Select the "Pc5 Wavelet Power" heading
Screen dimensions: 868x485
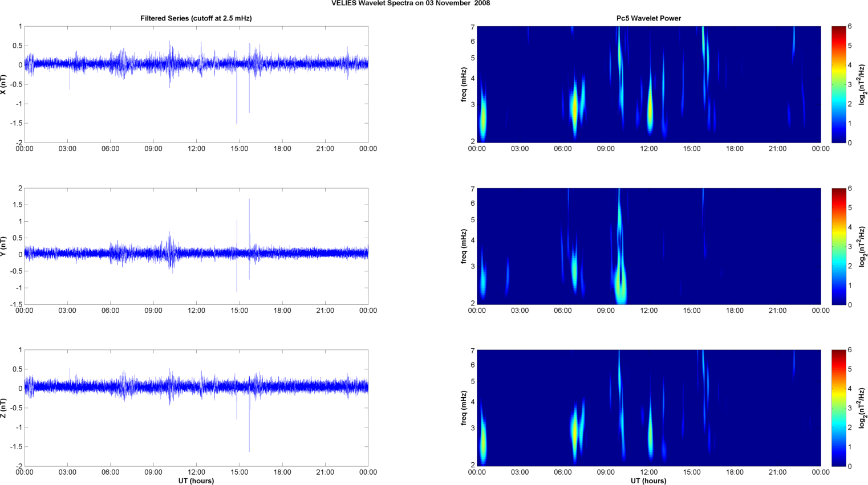[648, 18]
